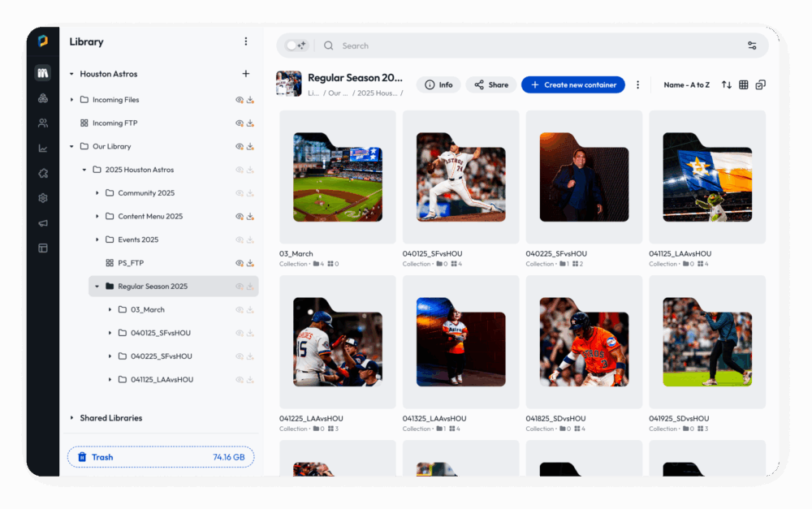Open the Trash 74.16 GB button
Screen dimensions: 812x509
tap(161, 457)
